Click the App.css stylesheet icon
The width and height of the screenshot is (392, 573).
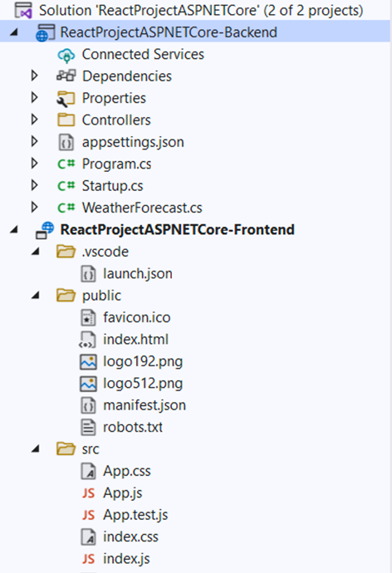[88, 472]
